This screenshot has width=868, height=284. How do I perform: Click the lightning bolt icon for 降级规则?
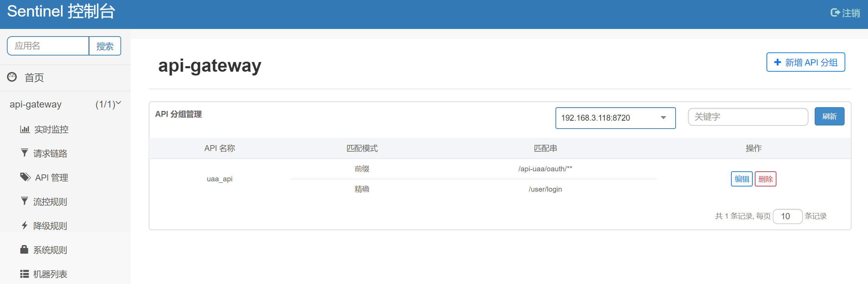pos(24,225)
